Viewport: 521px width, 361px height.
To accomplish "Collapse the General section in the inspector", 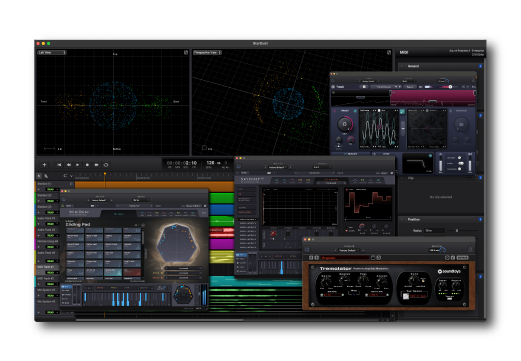I will [x=402, y=66].
